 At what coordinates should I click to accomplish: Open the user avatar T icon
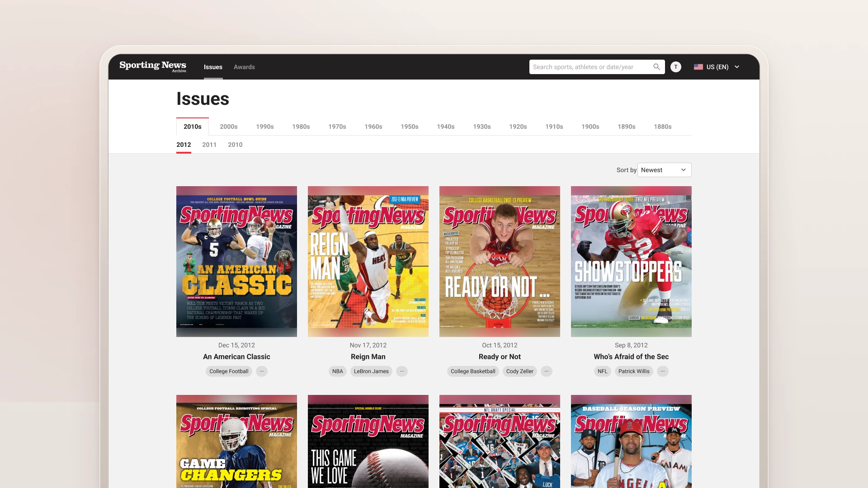(x=676, y=67)
